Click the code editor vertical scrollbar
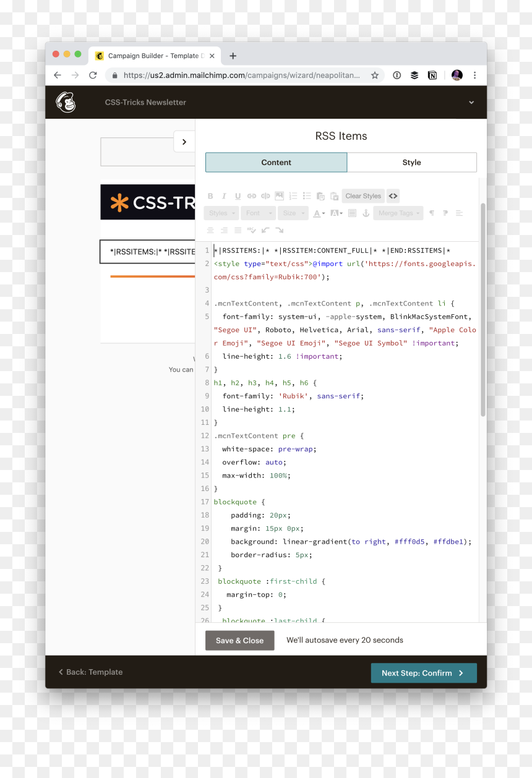 [483, 309]
